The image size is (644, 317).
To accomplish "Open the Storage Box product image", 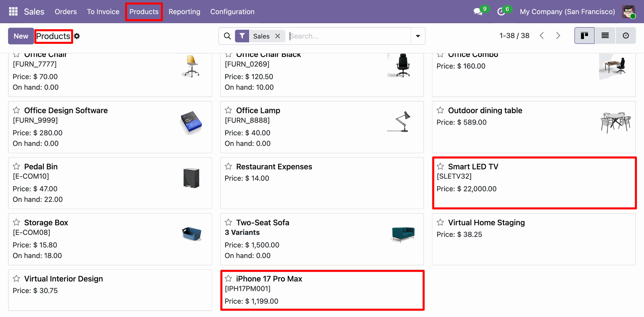I will [192, 234].
